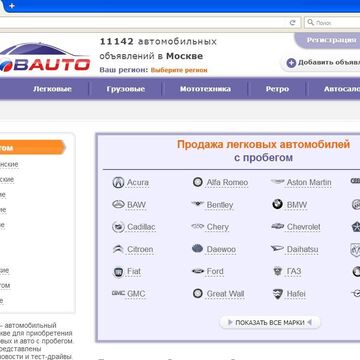Image resolution: width=360 pixels, height=360 pixels.
Task: Open the Bentley brand link
Action: 220,205
